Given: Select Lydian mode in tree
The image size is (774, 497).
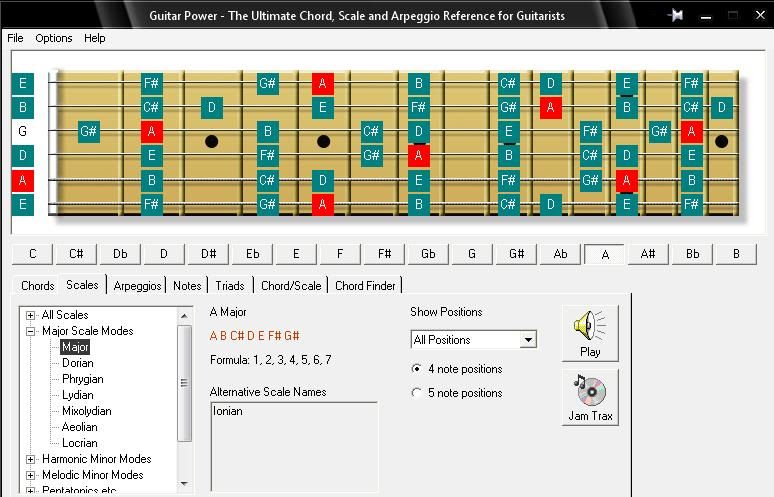Looking at the screenshot, I should (x=77, y=395).
